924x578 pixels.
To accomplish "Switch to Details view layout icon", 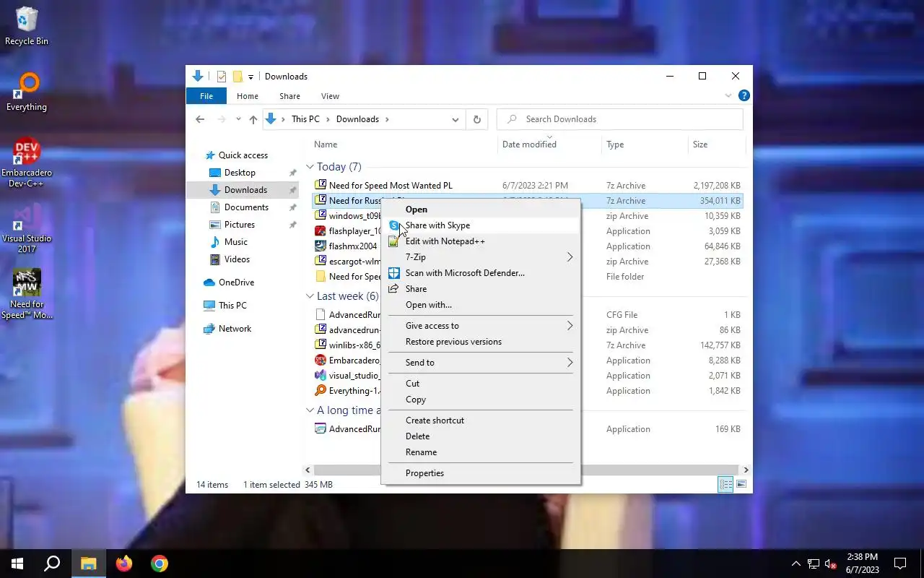I will pos(725,485).
